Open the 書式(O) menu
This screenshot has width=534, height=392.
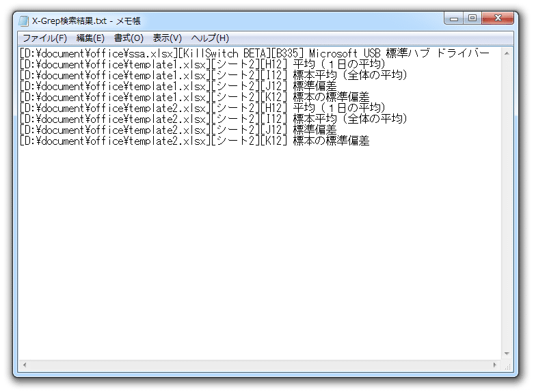129,38
